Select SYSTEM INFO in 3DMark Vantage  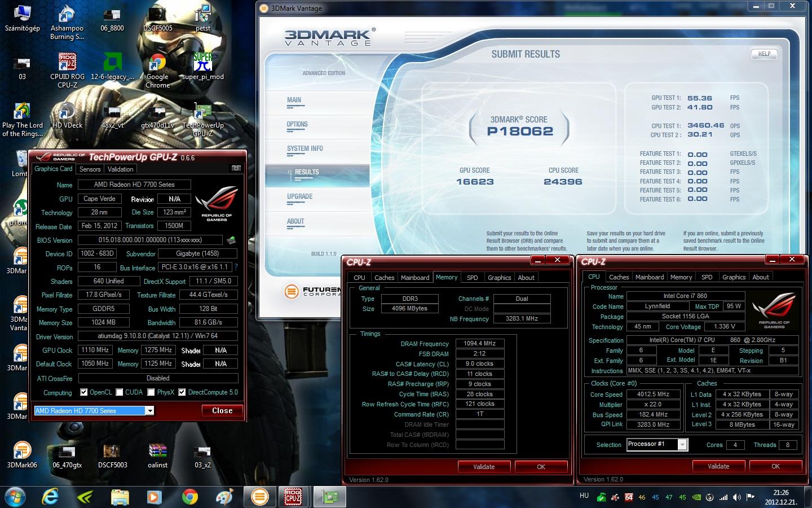click(x=304, y=148)
